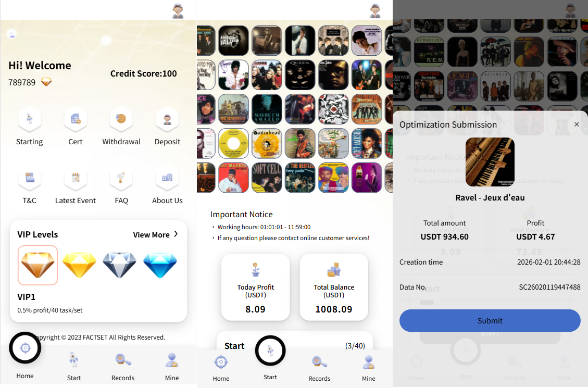Image resolution: width=588 pixels, height=388 pixels.
Task: Open the Cert icon
Action: (x=76, y=119)
